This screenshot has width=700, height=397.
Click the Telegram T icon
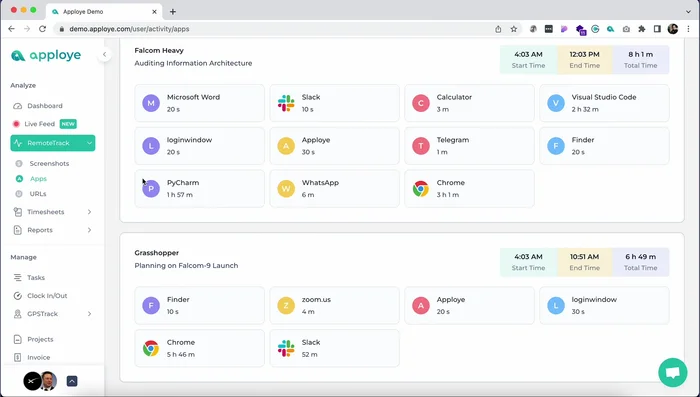[x=421, y=146]
